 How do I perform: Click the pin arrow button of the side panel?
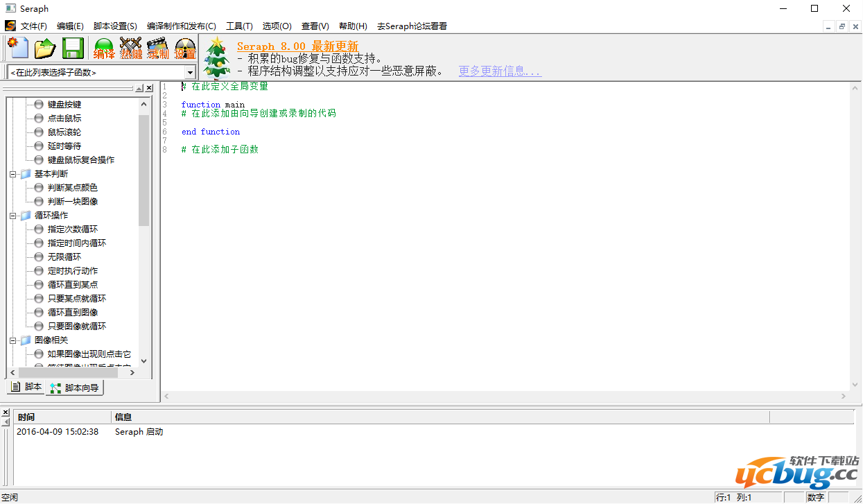click(x=139, y=88)
